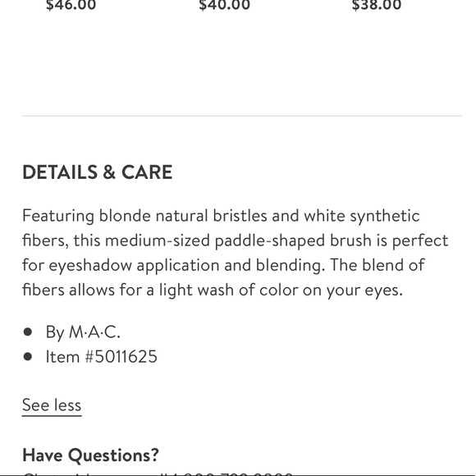The height and width of the screenshot is (476, 476).
Task: Click the horizontal divider above Details
Action: click(x=241, y=116)
